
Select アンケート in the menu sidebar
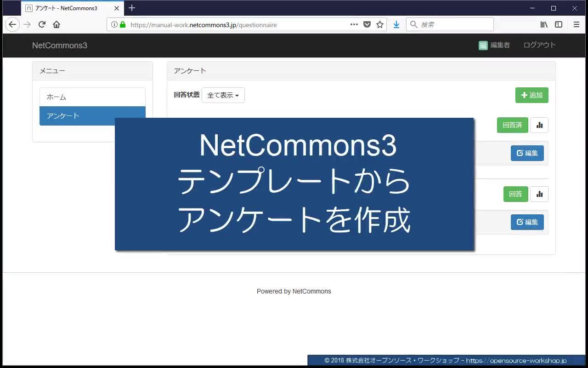(92, 116)
